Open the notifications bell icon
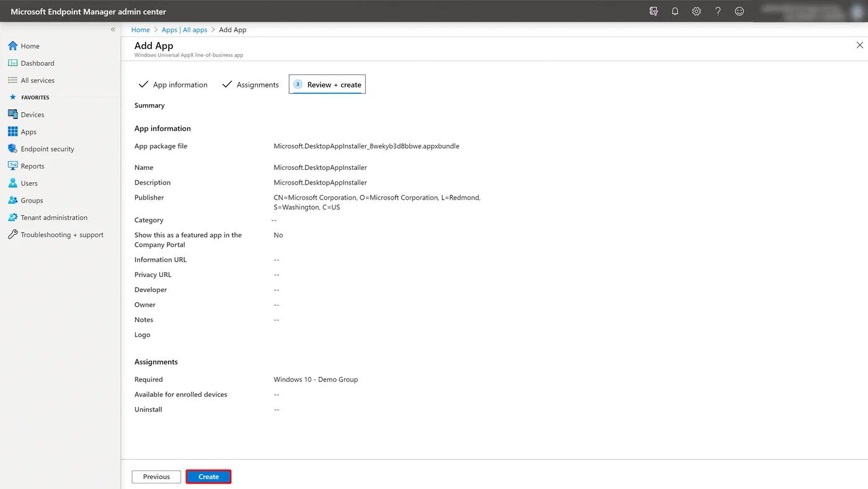868x489 pixels. (675, 11)
